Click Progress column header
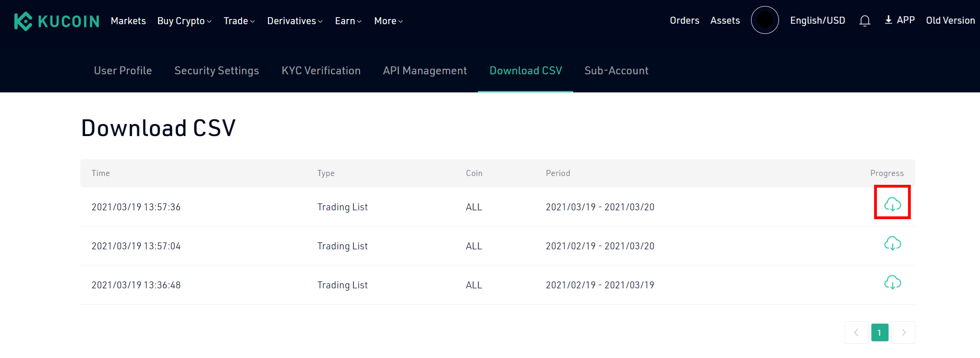980x358 pixels. click(x=887, y=173)
